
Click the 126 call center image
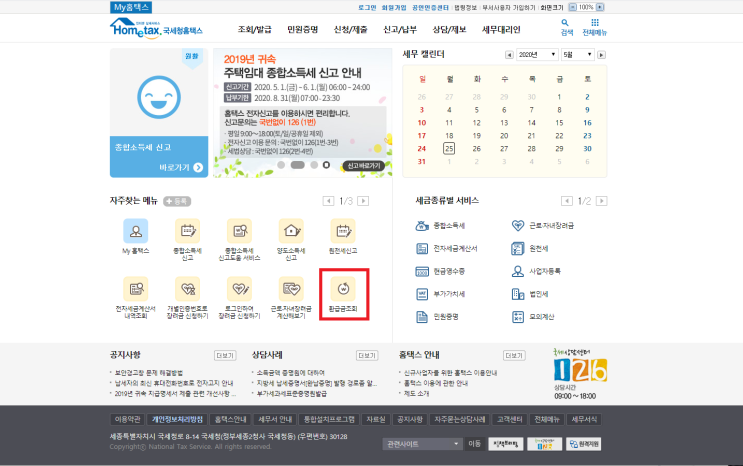[x=580, y=370]
